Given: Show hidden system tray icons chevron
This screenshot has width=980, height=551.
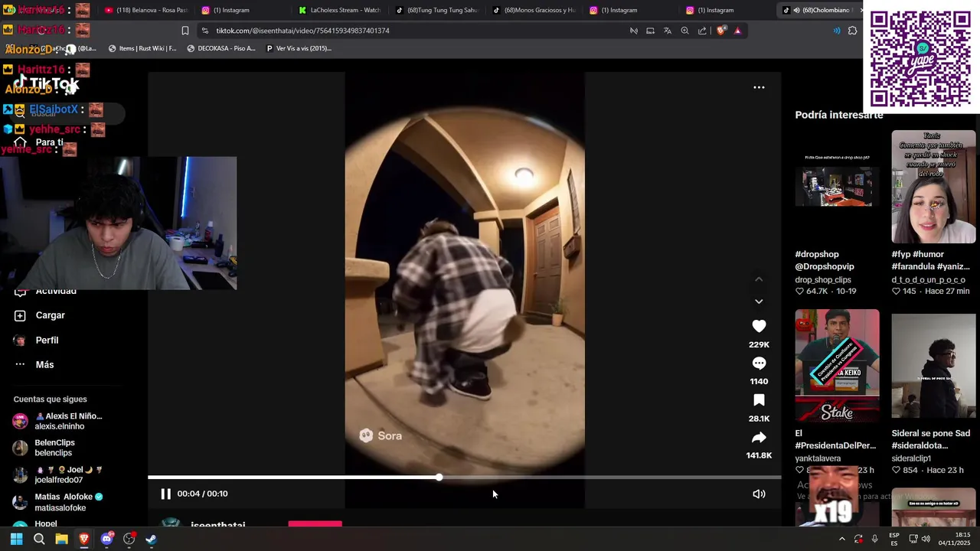Looking at the screenshot, I should coord(841,540).
